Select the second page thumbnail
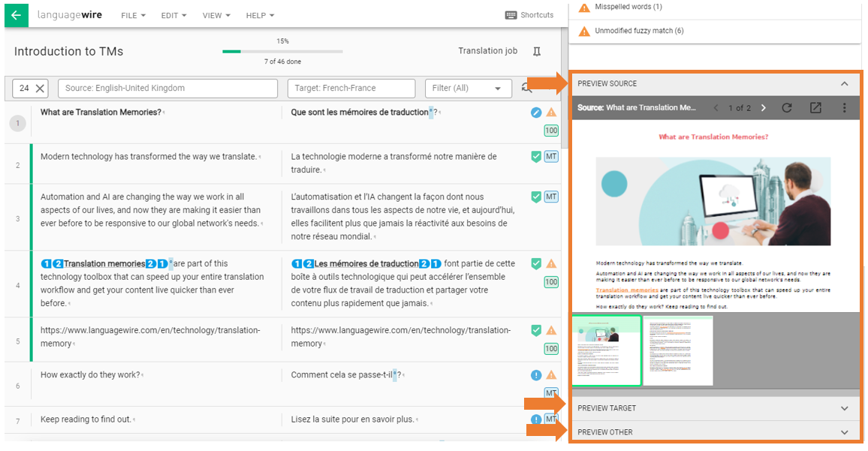Image resolution: width=868 pixels, height=451 pixels. click(x=678, y=350)
